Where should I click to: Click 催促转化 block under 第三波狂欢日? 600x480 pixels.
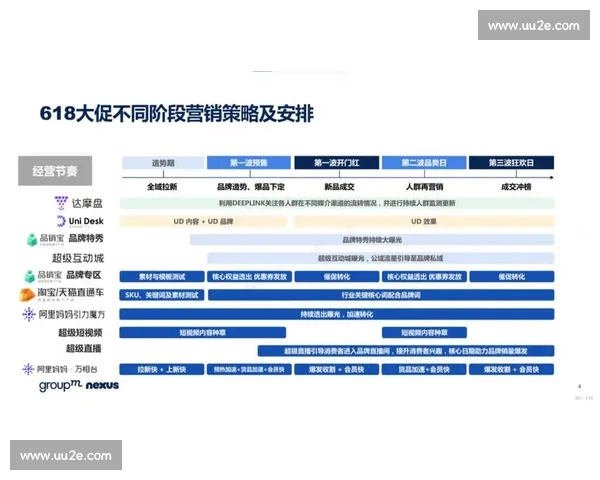(x=512, y=277)
